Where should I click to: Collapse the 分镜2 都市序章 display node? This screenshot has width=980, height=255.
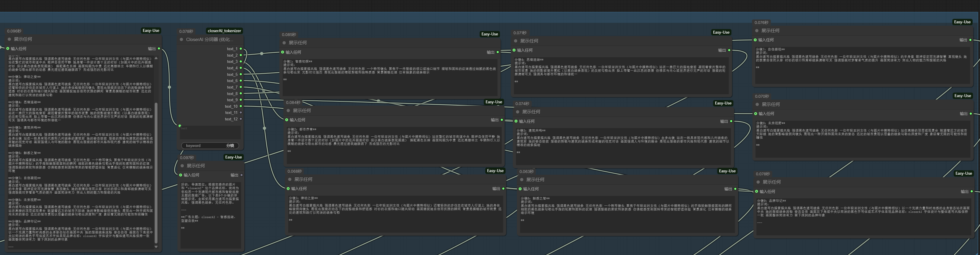(x=288, y=111)
